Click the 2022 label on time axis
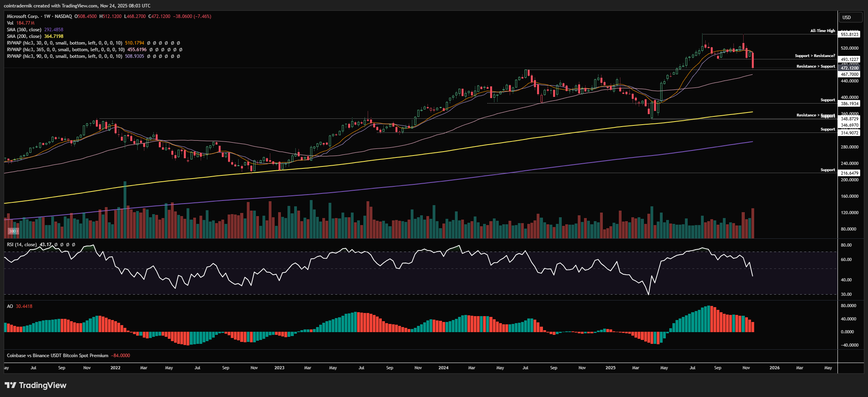The height and width of the screenshot is (397, 868). (x=115, y=368)
